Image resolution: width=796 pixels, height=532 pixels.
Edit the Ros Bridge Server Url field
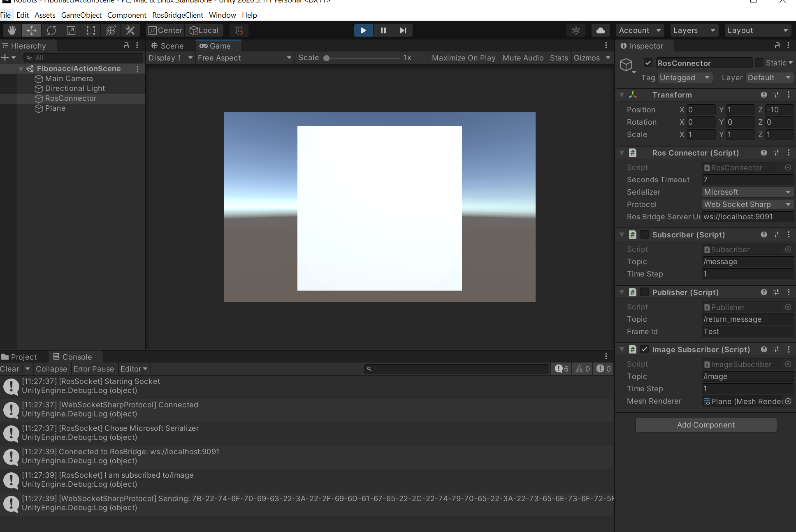point(747,217)
